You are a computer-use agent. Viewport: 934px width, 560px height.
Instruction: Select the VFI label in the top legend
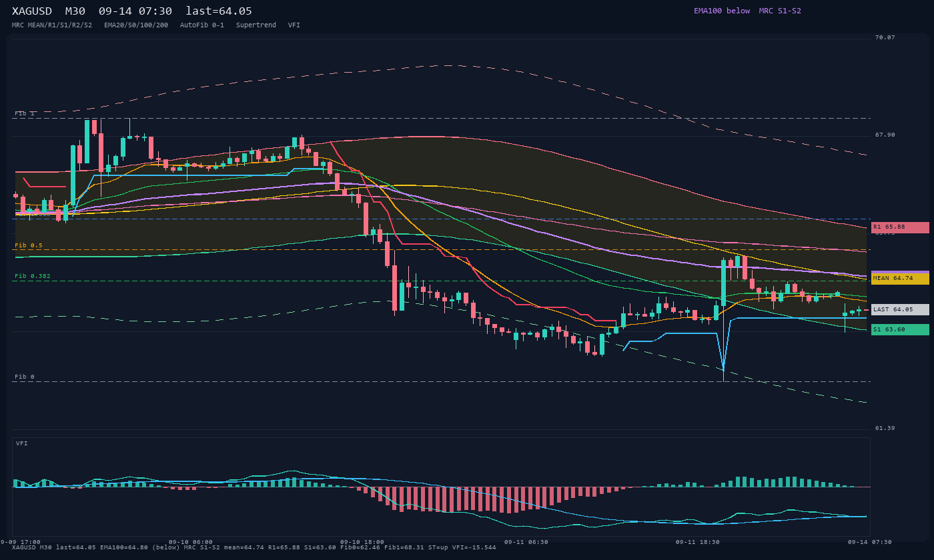tap(294, 25)
